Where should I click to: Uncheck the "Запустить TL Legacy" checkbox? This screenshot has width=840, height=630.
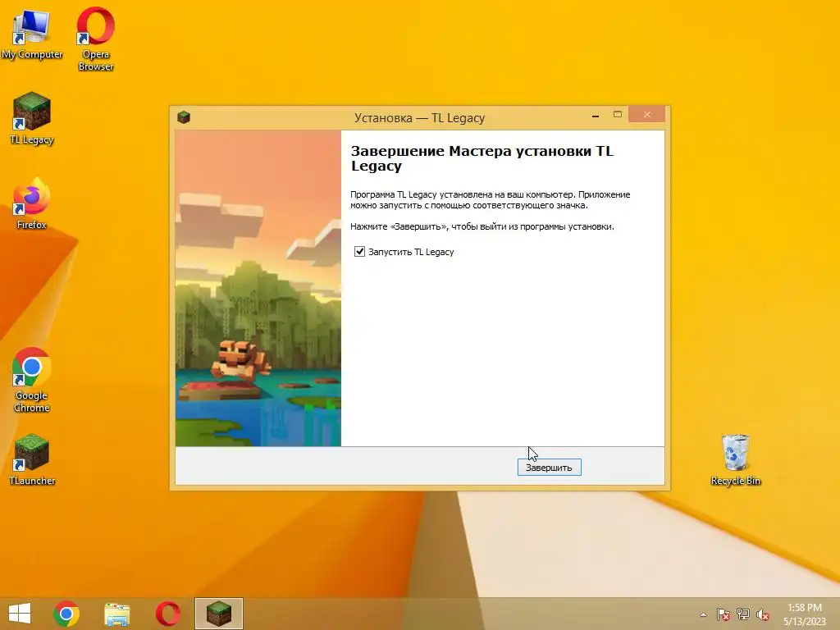point(359,251)
